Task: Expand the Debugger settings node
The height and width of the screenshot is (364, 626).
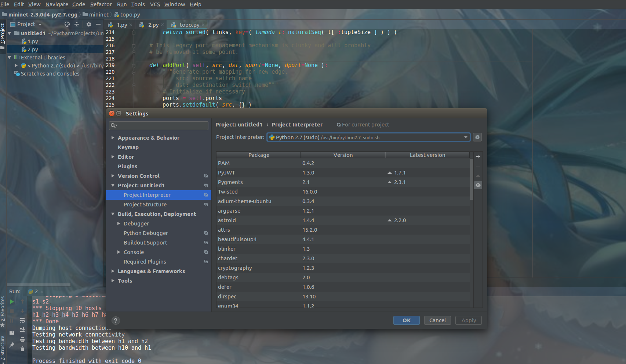Action: 119,224
